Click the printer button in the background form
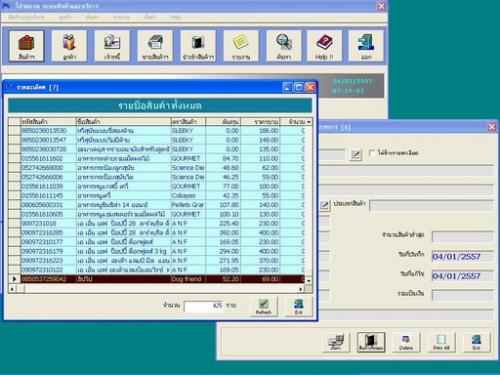Image resolution: width=500 pixels, height=375 pixels. 336,342
